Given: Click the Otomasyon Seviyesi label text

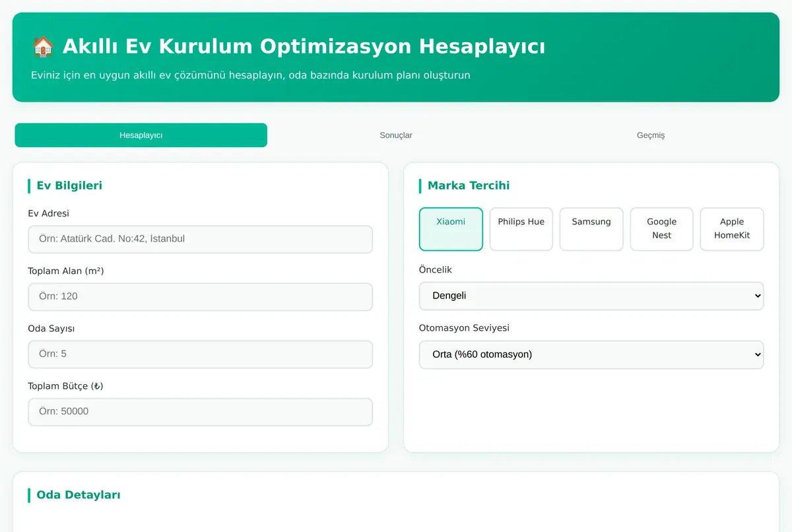Looking at the screenshot, I should [464, 328].
